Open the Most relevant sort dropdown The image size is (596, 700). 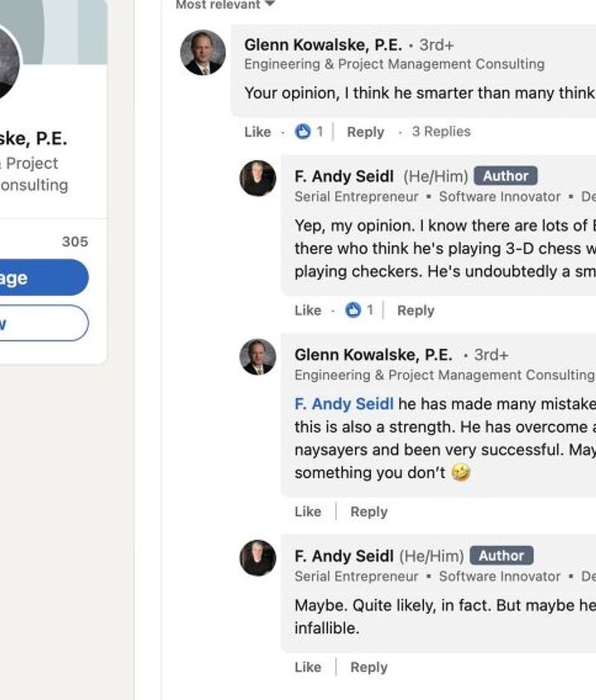pos(225,5)
